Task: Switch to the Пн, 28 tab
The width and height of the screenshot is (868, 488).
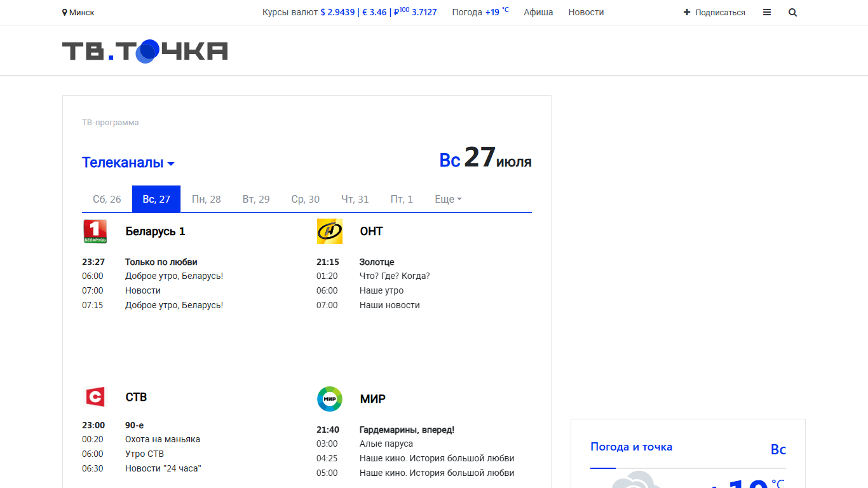Action: coord(207,200)
